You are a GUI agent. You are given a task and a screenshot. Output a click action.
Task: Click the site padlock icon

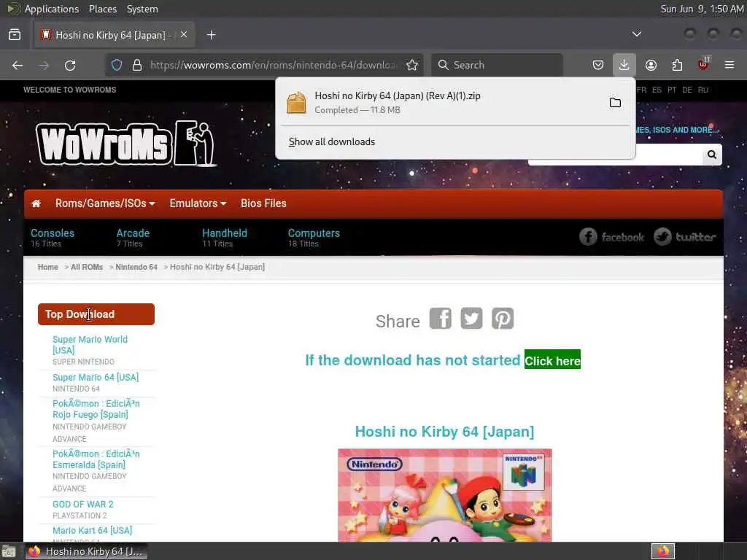click(137, 65)
